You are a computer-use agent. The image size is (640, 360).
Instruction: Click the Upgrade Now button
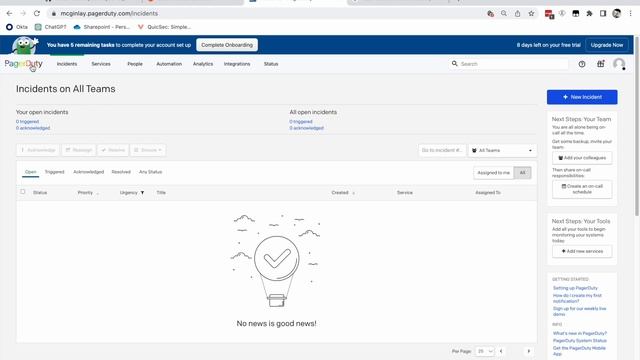click(x=607, y=45)
